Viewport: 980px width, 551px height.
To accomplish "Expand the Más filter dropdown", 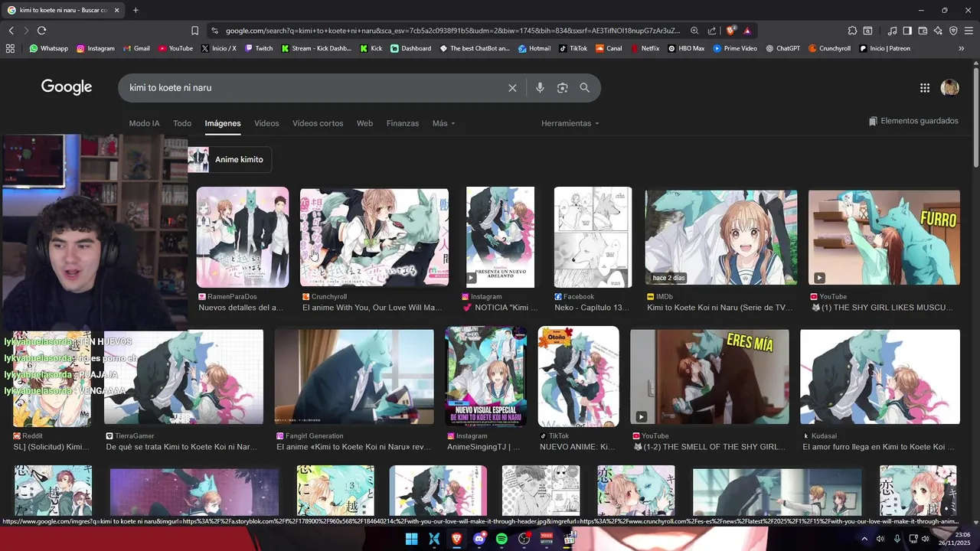I will (x=443, y=123).
